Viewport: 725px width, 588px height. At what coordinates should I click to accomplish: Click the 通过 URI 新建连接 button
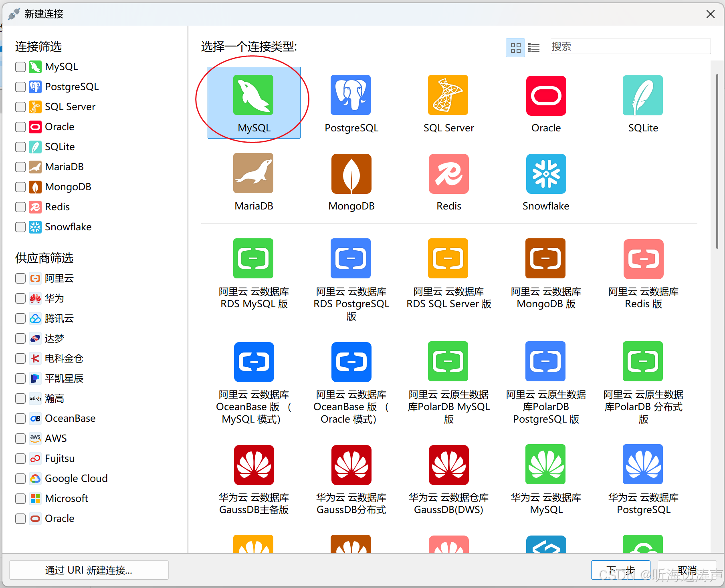[89, 570]
